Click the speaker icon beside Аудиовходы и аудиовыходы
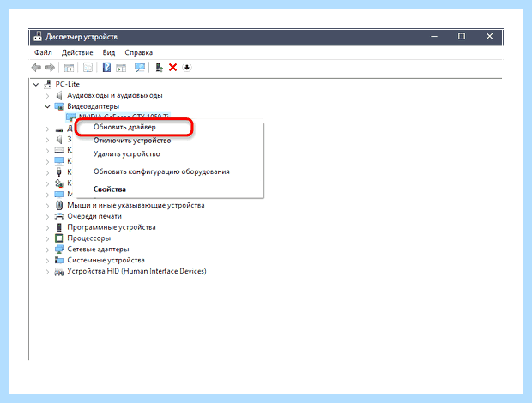The image size is (532, 403). (x=59, y=95)
